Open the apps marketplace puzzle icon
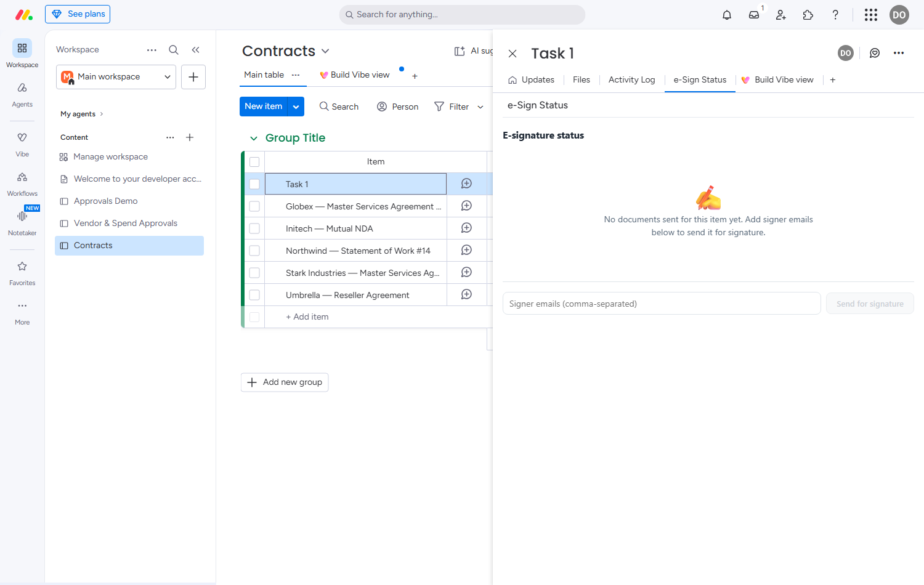Image resolution: width=924 pixels, height=585 pixels. [x=808, y=15]
